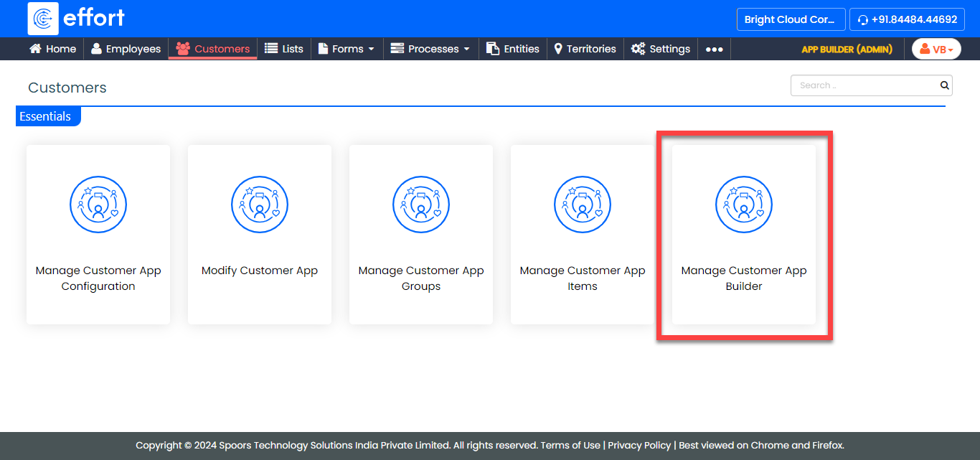
Task: Open the Manage Customer App Builder card icon
Action: (x=744, y=205)
